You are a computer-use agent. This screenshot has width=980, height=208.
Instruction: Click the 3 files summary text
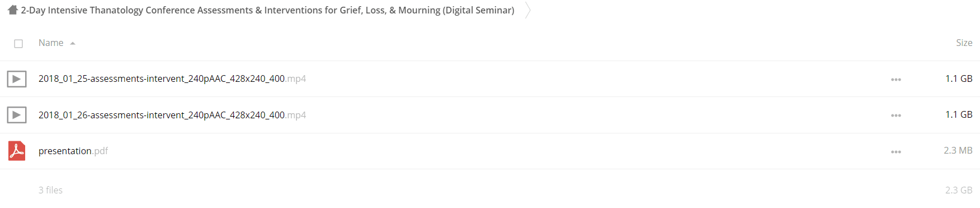click(x=50, y=190)
